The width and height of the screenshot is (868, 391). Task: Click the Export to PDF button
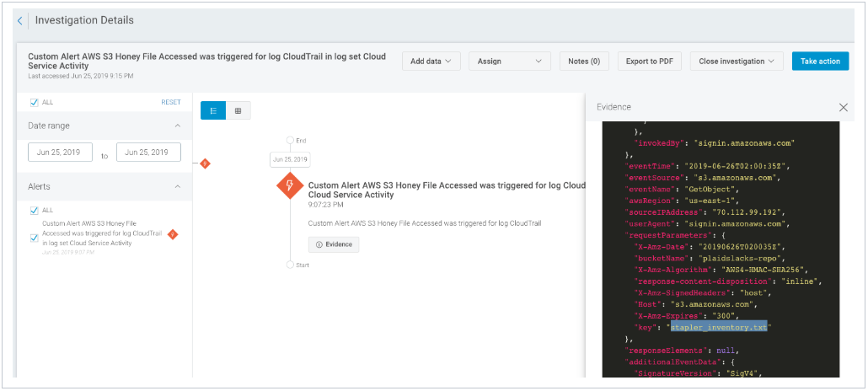click(x=648, y=61)
